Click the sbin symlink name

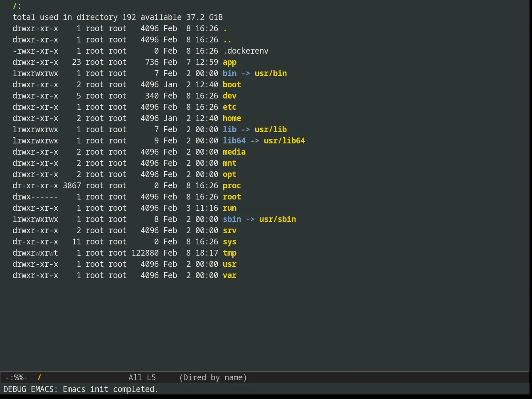tap(232, 219)
